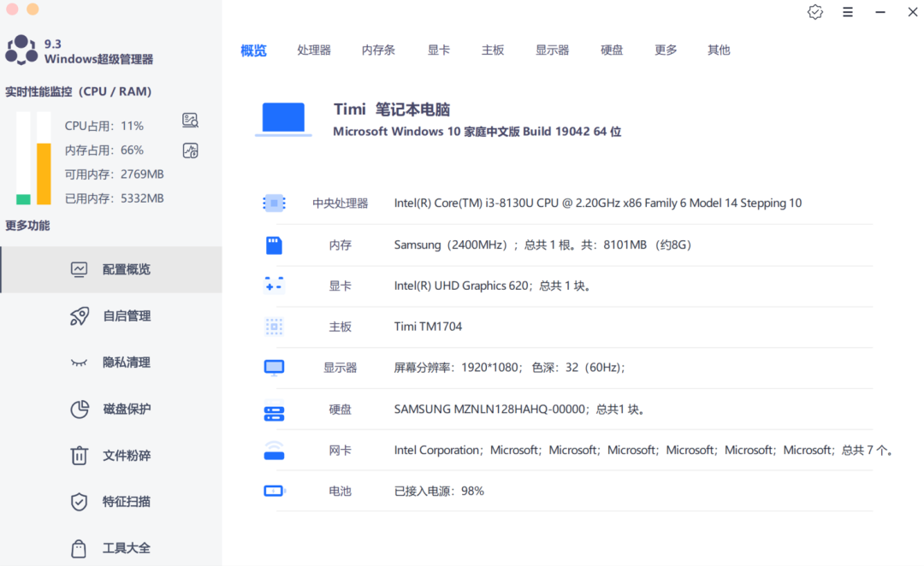Click the orange memory usage bar
The image size is (924, 566).
tap(44, 174)
